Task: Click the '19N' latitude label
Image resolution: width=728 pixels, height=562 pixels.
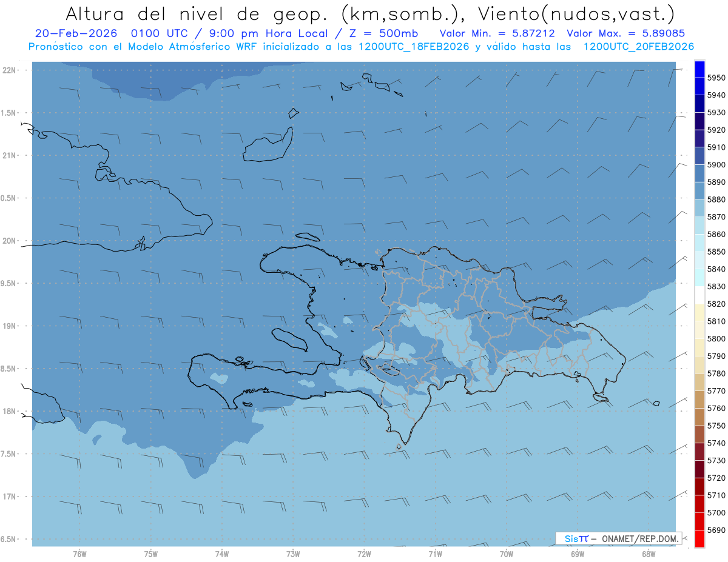Action: pyautogui.click(x=9, y=326)
